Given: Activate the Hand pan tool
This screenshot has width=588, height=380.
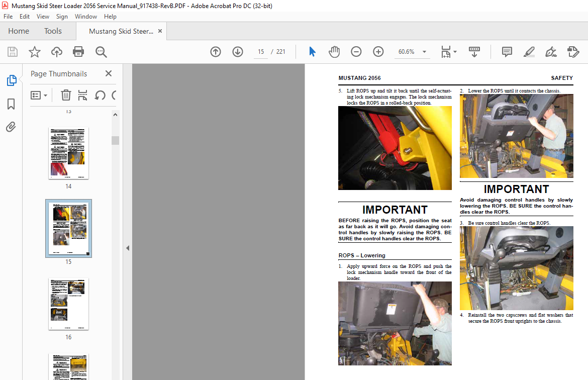Looking at the screenshot, I should pyautogui.click(x=334, y=52).
